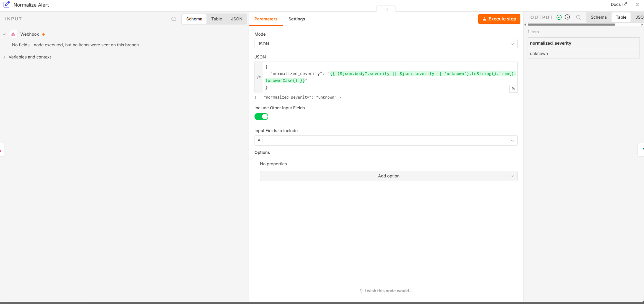
Task: Open the expanded JSON editor icon
Action: (513, 89)
